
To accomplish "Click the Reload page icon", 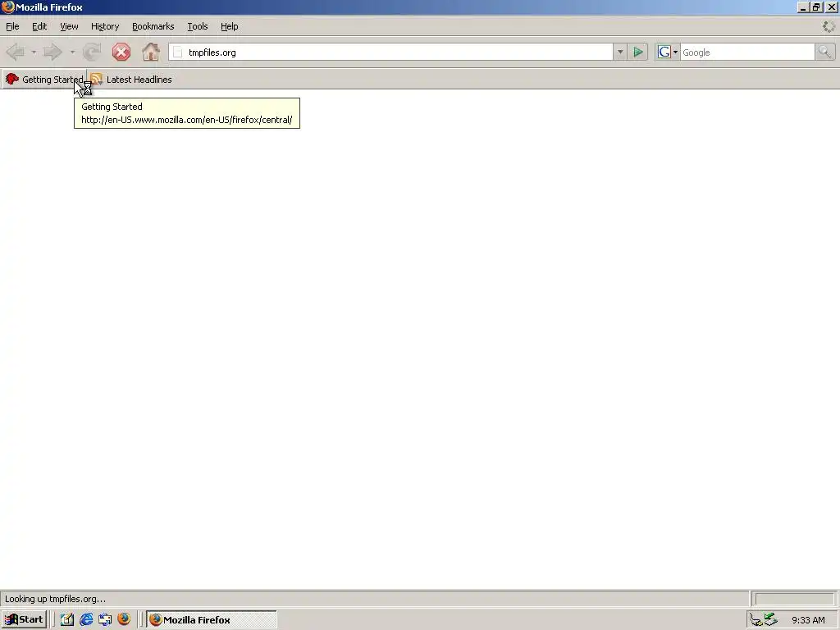I will 92,52.
